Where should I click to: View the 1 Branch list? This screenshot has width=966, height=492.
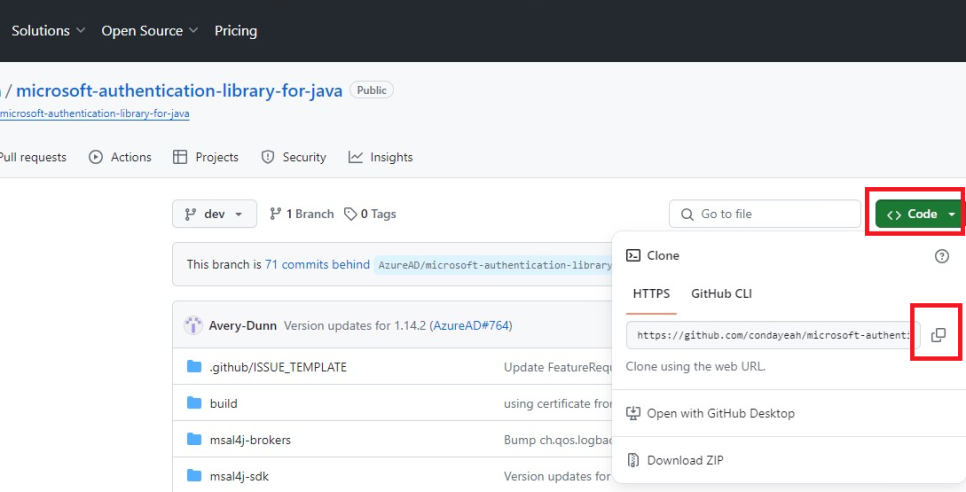tap(302, 214)
